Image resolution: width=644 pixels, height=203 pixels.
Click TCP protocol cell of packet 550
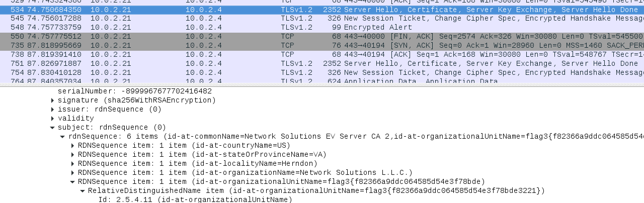[x=288, y=37]
